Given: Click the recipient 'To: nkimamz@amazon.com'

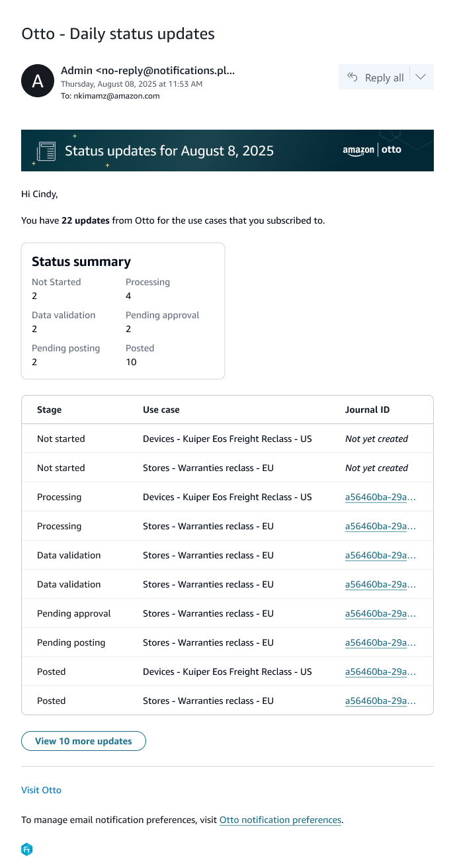Looking at the screenshot, I should click(110, 96).
